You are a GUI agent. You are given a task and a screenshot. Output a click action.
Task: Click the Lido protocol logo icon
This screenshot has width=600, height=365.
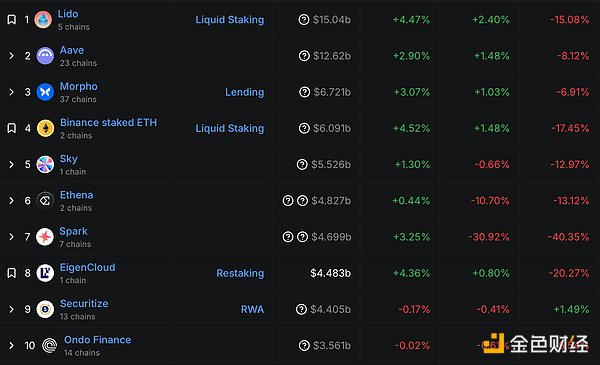pyautogui.click(x=43, y=20)
